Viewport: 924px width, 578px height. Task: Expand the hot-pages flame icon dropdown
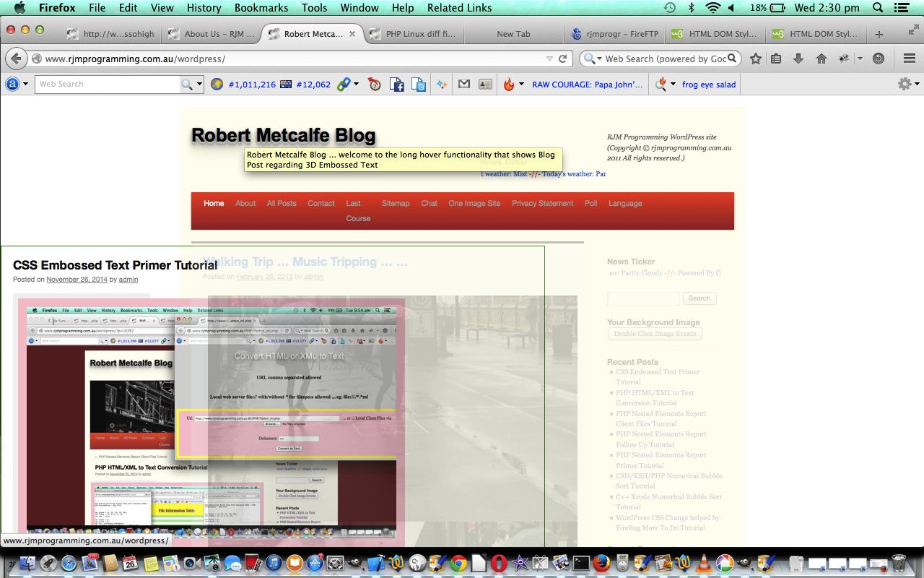[x=520, y=85]
